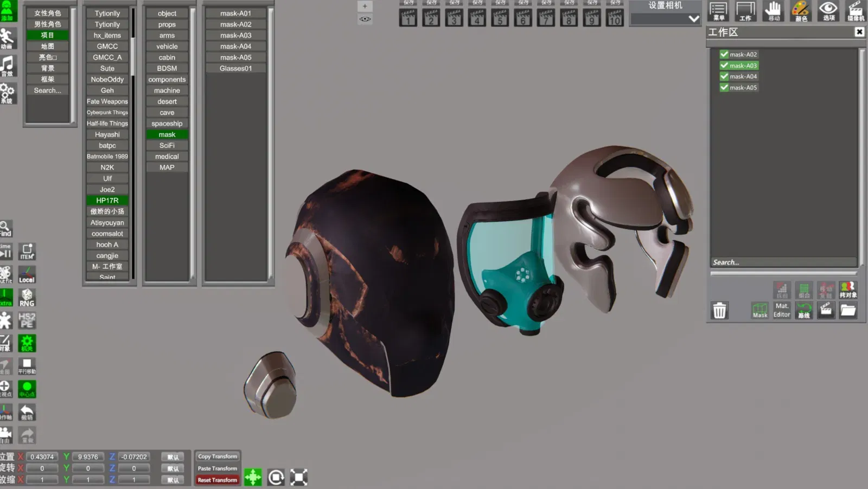Click the scale gizmo icon
Viewport: 868px width, 489px height.
click(298, 477)
